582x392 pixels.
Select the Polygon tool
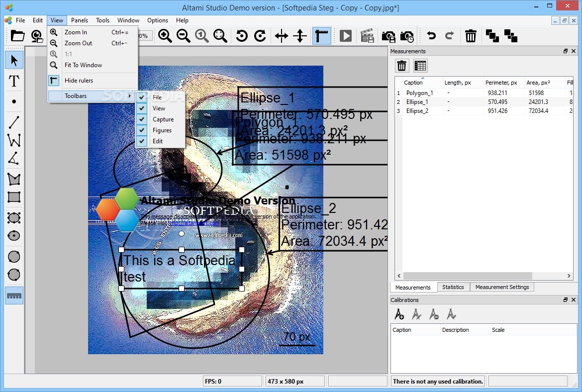click(14, 179)
